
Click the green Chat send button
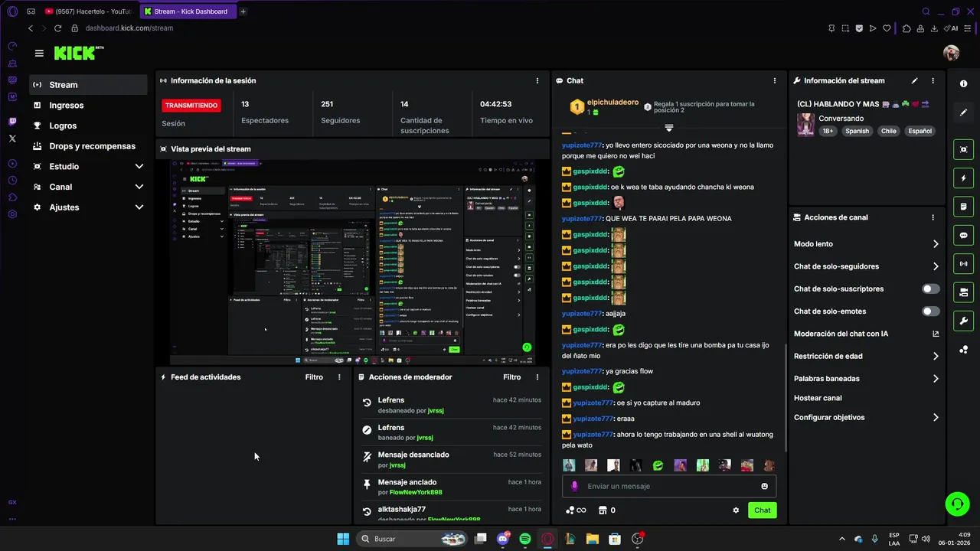[x=763, y=510]
